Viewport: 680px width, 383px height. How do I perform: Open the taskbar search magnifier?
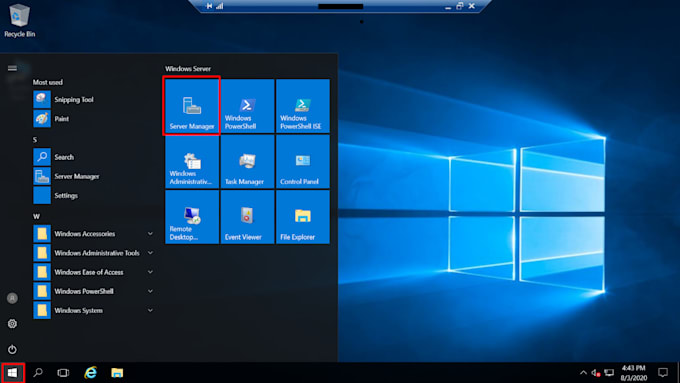coord(38,373)
